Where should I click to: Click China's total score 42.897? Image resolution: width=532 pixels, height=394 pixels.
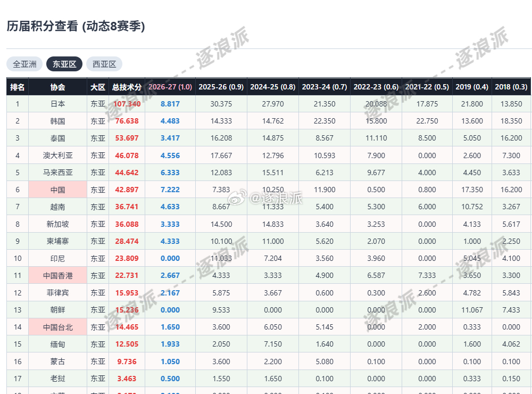click(x=127, y=190)
